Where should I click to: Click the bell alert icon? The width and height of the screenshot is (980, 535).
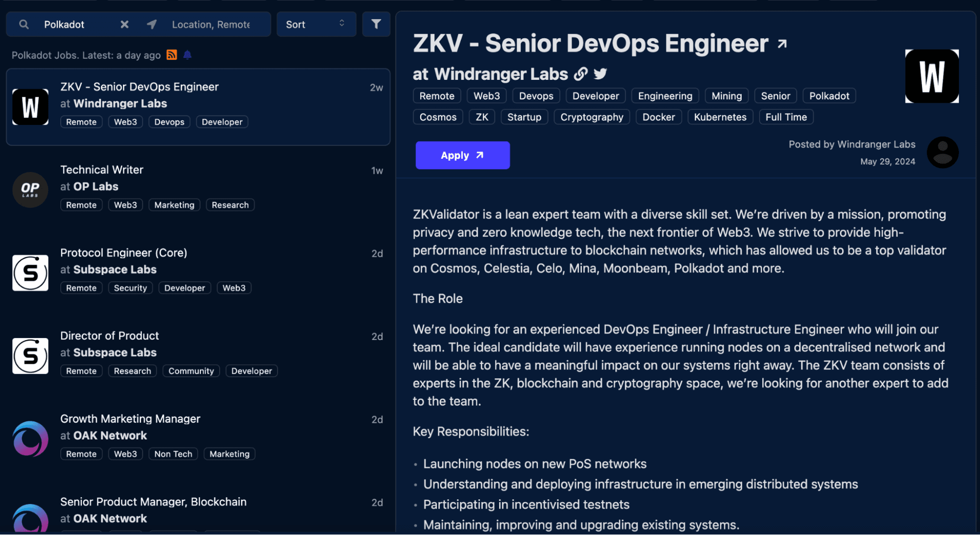point(187,55)
